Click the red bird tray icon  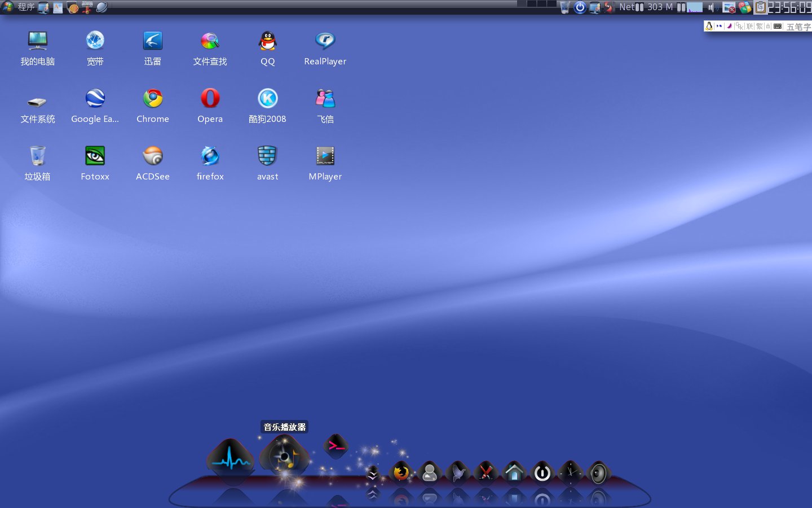[609, 8]
